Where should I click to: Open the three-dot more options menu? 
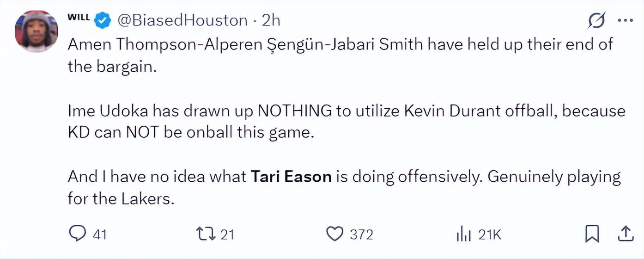[625, 21]
